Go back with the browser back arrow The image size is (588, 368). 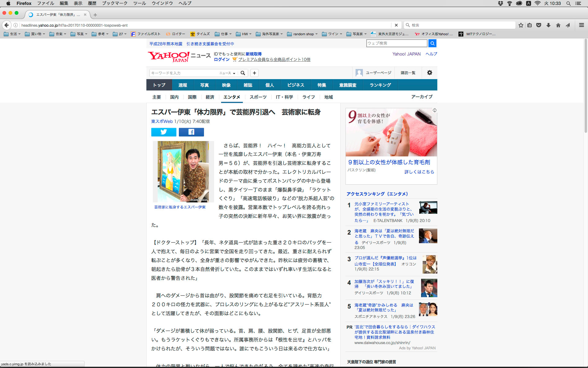[6, 25]
